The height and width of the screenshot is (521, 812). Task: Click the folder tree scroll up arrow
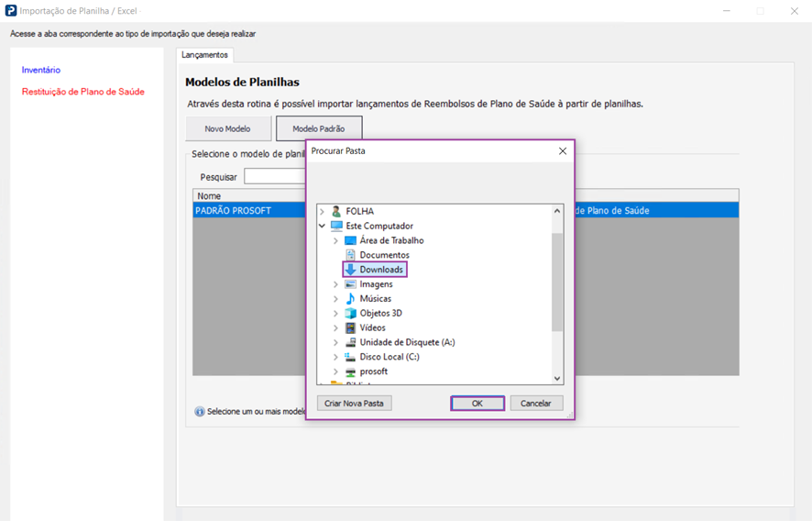coord(557,211)
